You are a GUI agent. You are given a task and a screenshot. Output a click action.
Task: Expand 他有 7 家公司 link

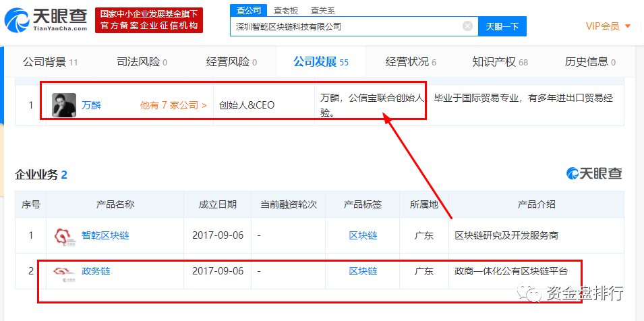[173, 105]
